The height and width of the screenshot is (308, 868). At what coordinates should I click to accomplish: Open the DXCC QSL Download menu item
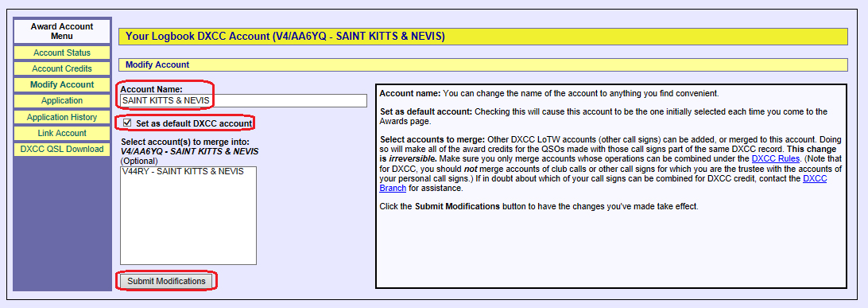[62, 149]
